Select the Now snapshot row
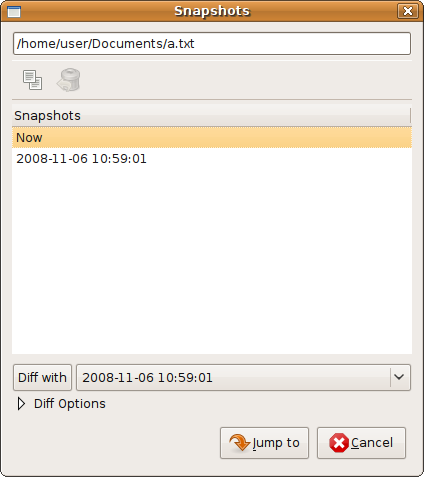 pos(212,137)
